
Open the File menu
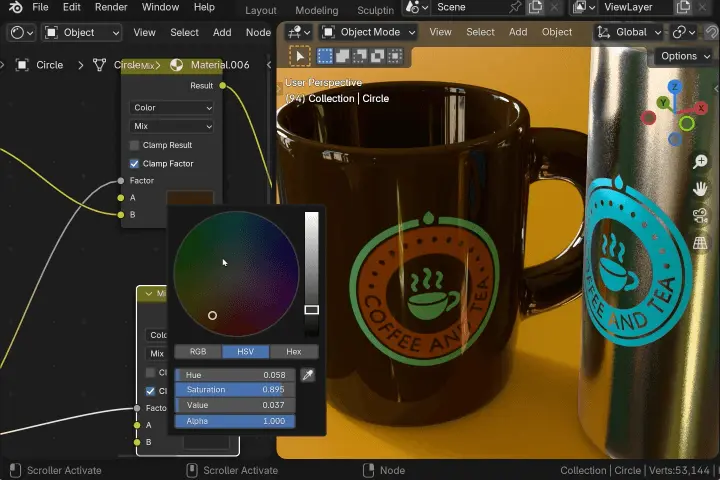(x=40, y=7)
